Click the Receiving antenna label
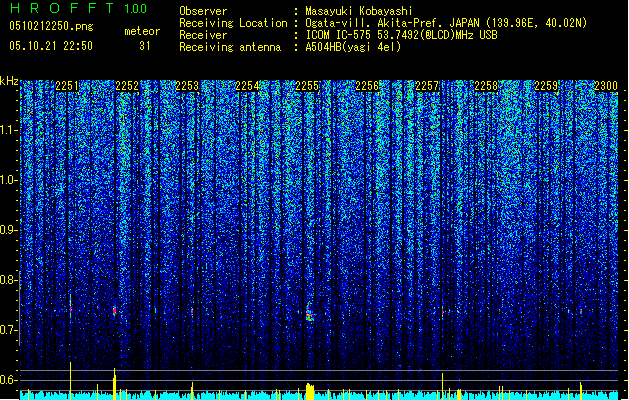 pos(230,47)
